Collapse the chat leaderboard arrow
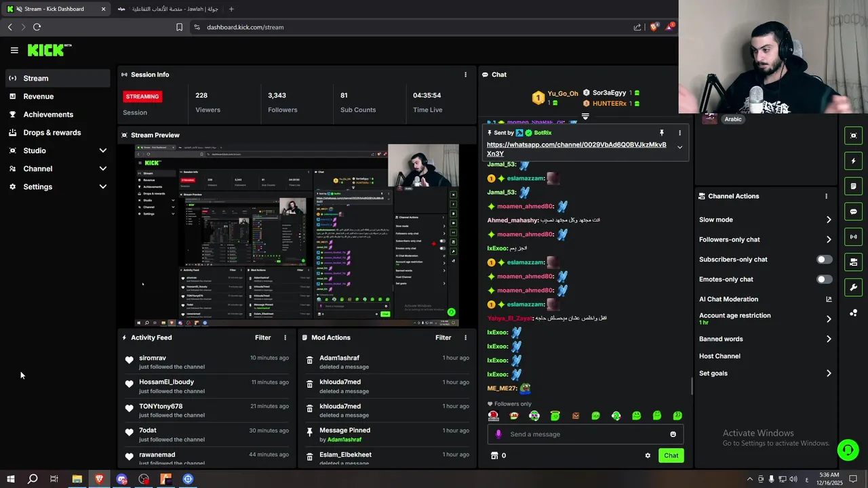 point(585,117)
